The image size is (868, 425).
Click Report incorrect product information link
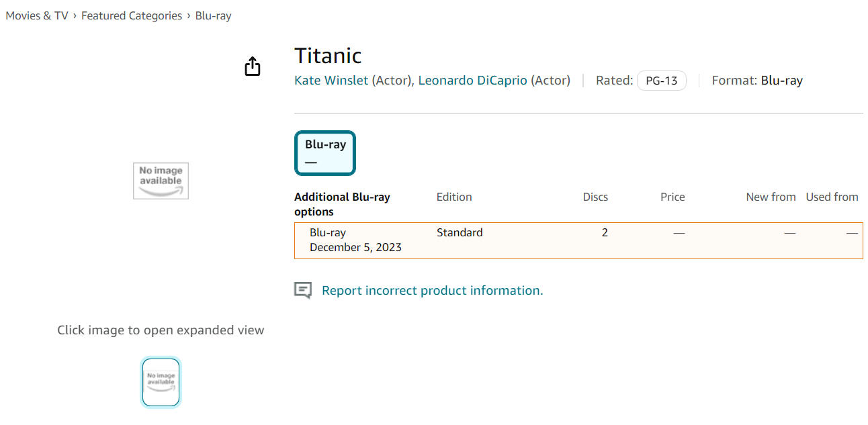coord(432,291)
